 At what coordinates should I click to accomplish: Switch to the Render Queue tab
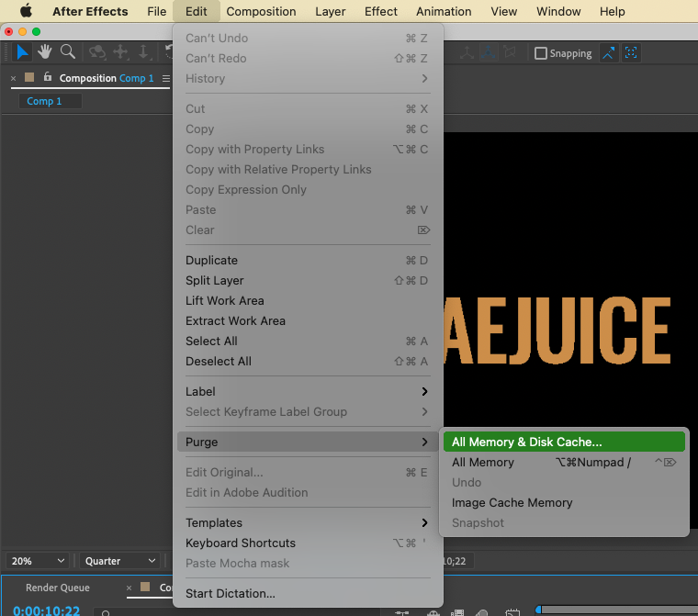pos(57,588)
